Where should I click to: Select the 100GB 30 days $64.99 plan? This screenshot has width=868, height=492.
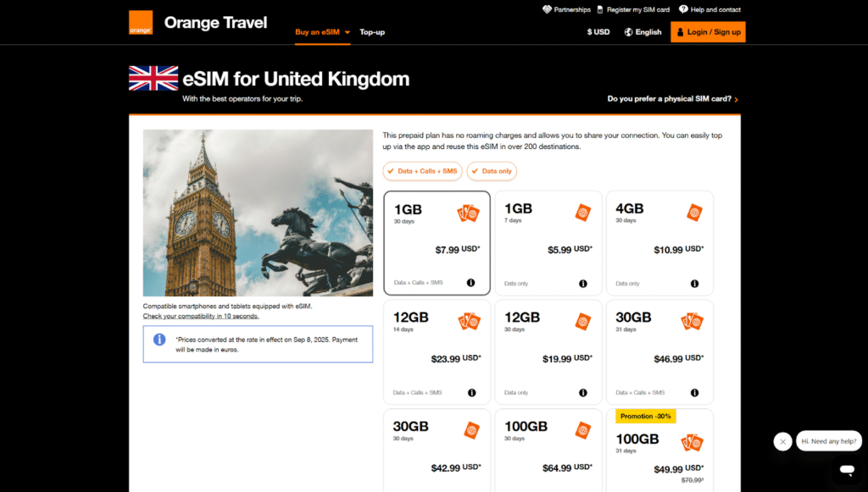pyautogui.click(x=548, y=451)
